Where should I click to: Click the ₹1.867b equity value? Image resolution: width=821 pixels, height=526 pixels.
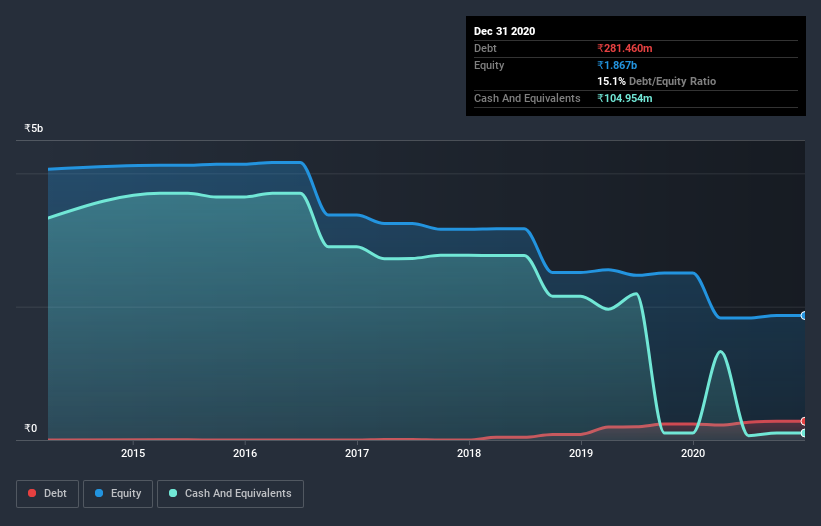coord(617,65)
